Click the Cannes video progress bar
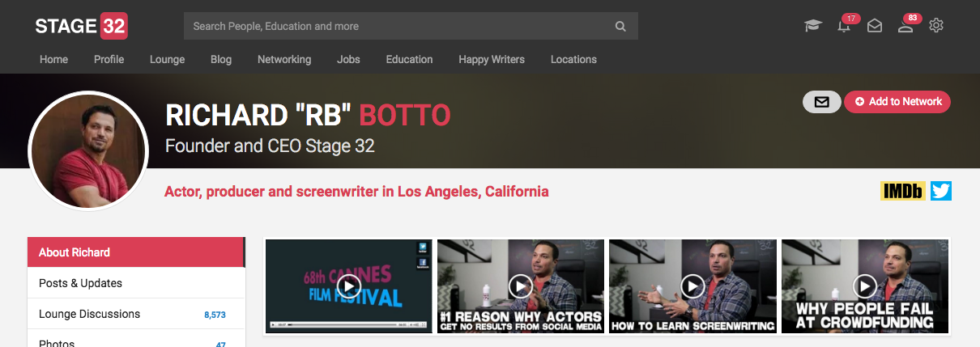Viewport: 980px width, 347px height. [x=342, y=325]
